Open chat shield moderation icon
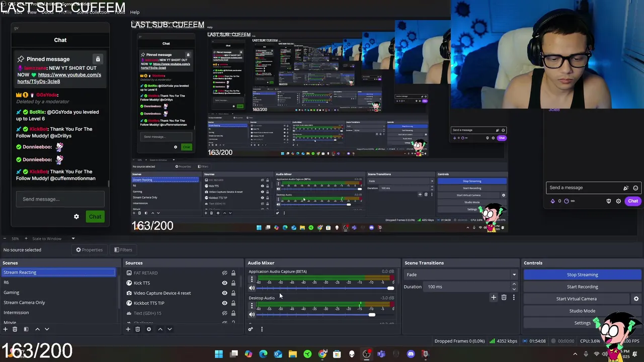 609,201
